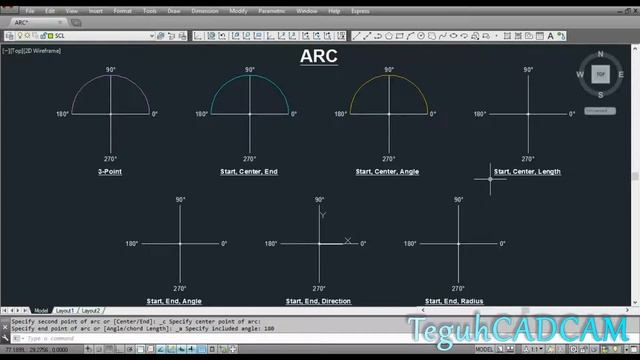Toggle lock icon for SCL layer
Viewport: 640px width, 360px height.
tap(43, 36)
